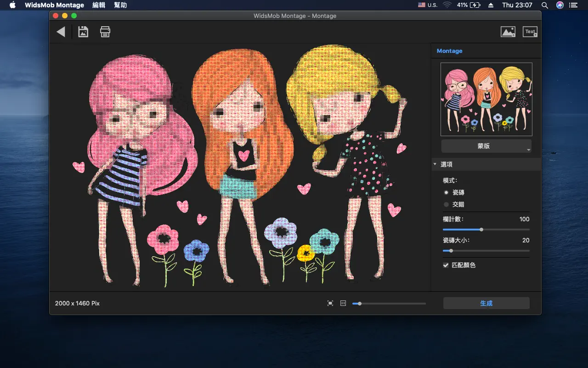Click the fit-to-window zoom icon

tap(330, 303)
